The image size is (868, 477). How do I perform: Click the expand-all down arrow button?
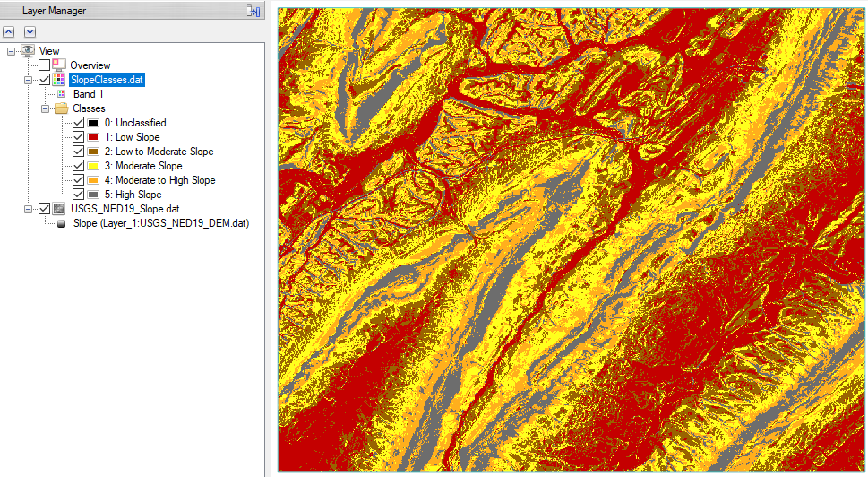tap(30, 31)
